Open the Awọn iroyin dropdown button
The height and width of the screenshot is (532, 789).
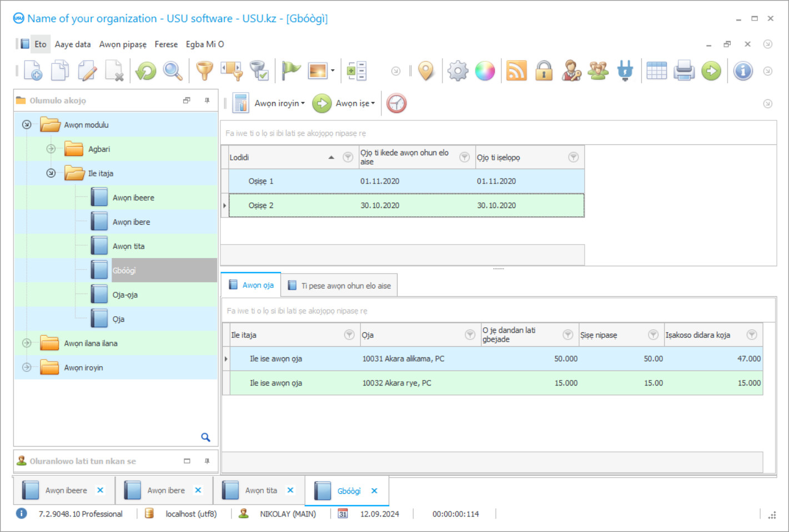pos(279,104)
